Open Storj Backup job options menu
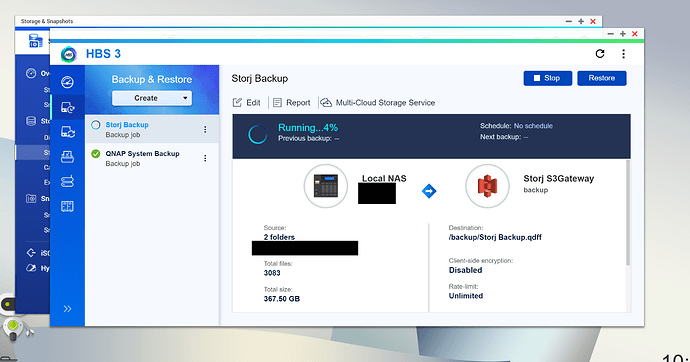 [x=205, y=129]
